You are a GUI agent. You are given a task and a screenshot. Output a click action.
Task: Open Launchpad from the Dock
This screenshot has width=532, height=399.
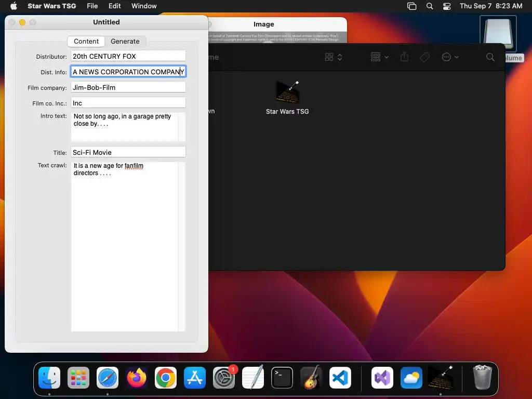tap(78, 378)
